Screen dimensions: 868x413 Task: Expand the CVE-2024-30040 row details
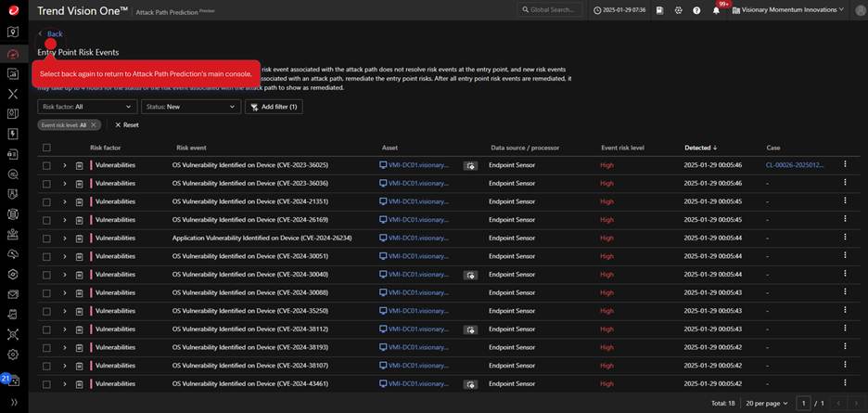pyautogui.click(x=64, y=275)
